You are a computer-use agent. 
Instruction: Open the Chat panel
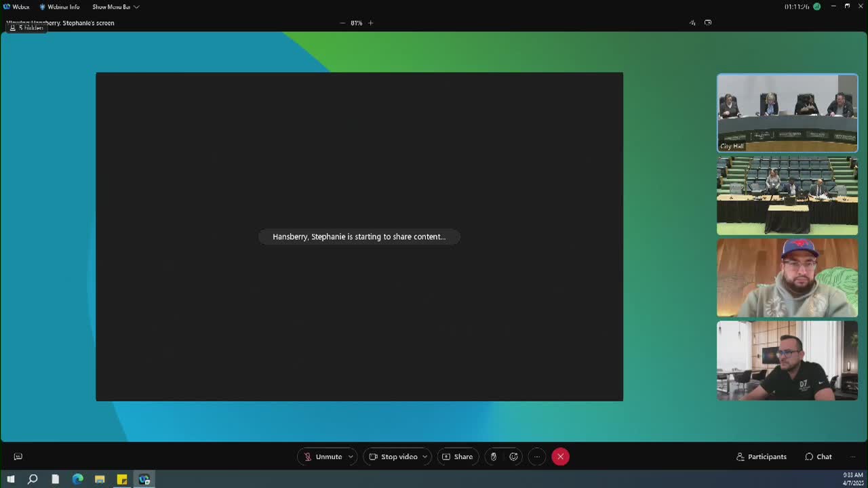(818, 457)
